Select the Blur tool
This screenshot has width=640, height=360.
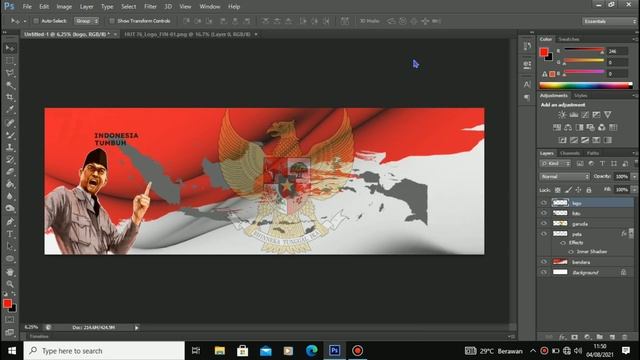(10, 196)
